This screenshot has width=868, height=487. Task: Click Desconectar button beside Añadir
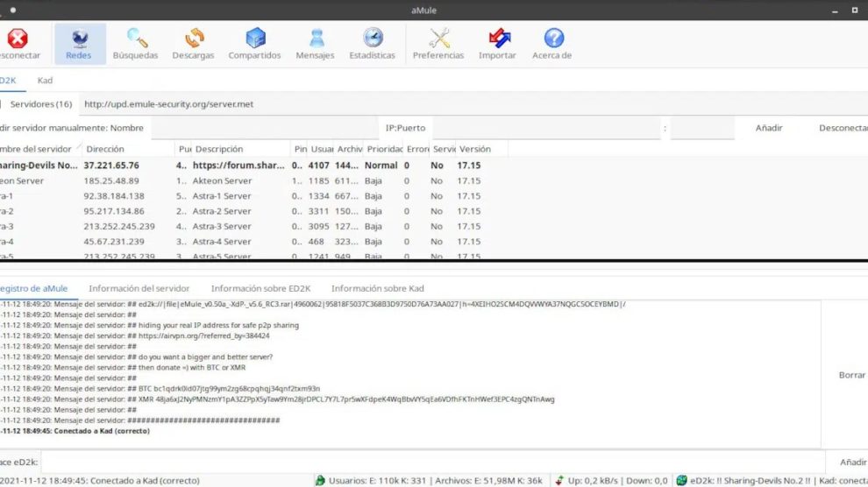point(843,128)
